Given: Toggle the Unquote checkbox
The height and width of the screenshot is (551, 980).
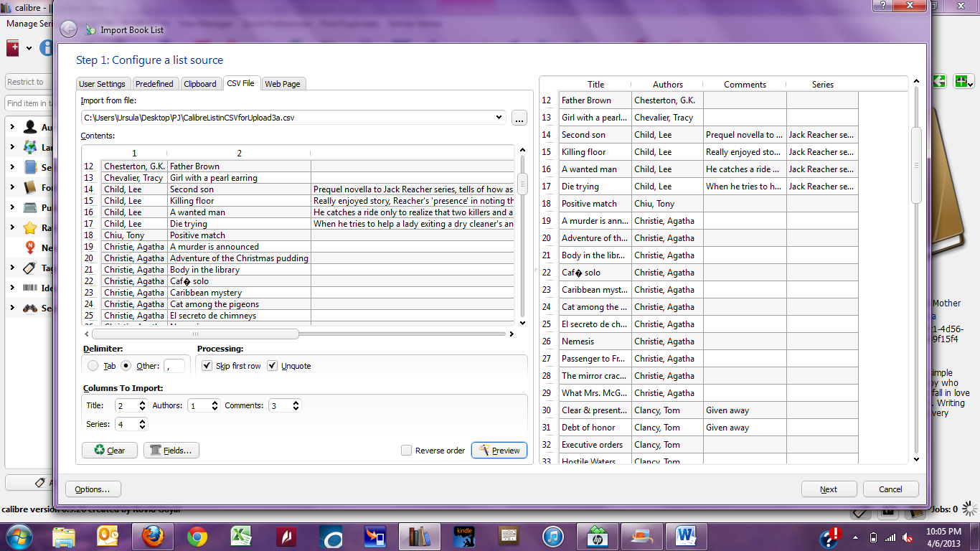Looking at the screenshot, I should click(x=273, y=366).
